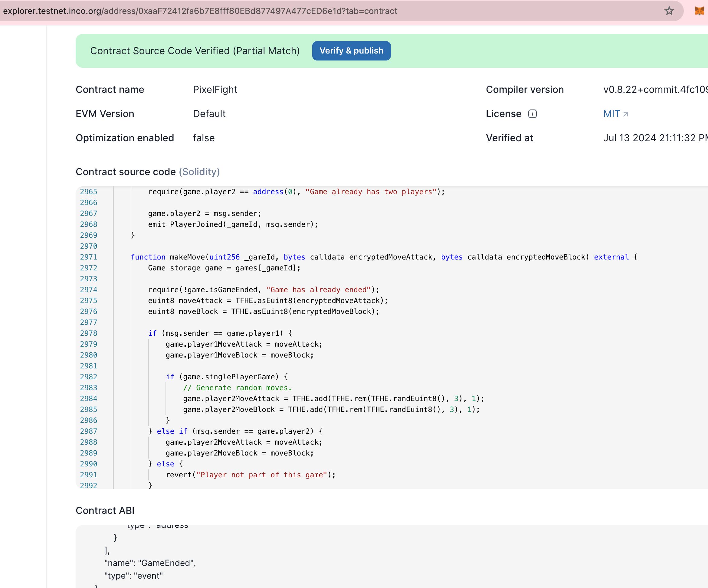Bookmark this page with the star icon
The height and width of the screenshot is (588, 708).
669,11
